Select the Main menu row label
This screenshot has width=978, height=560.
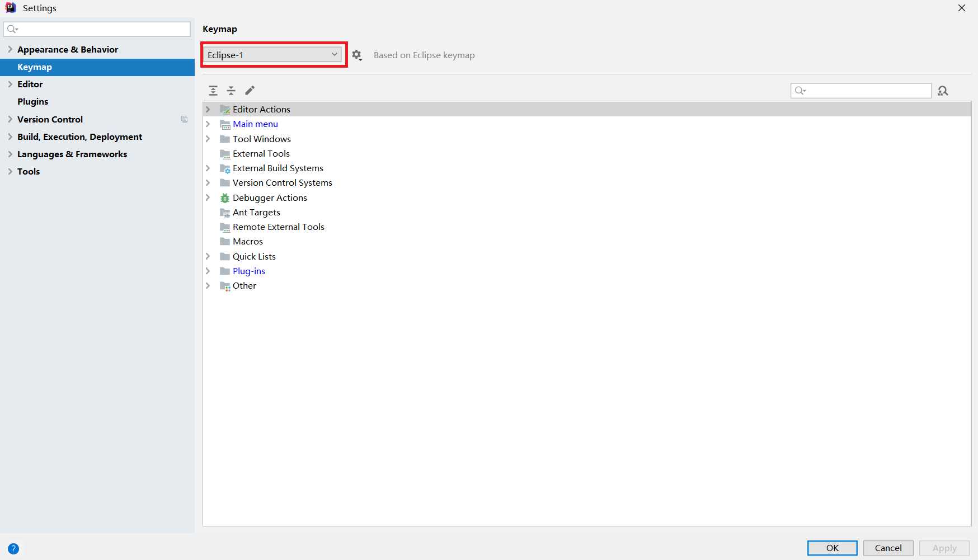click(255, 124)
